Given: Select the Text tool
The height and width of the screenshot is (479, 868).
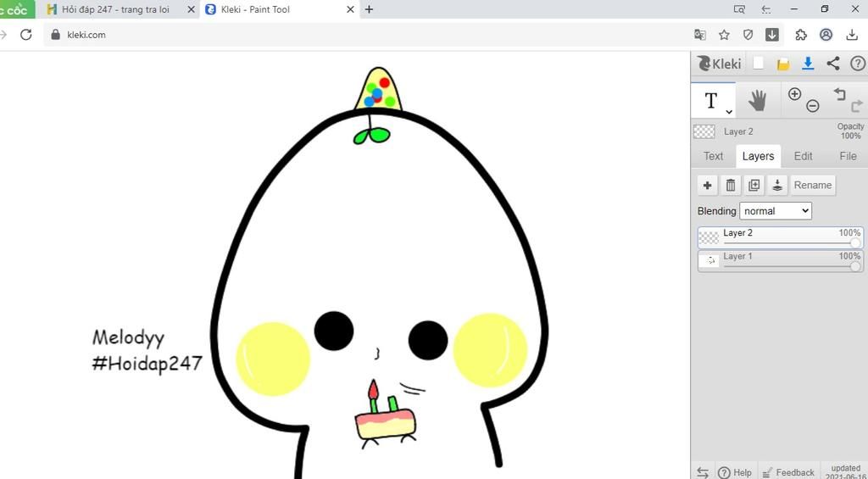Looking at the screenshot, I should click(713, 100).
